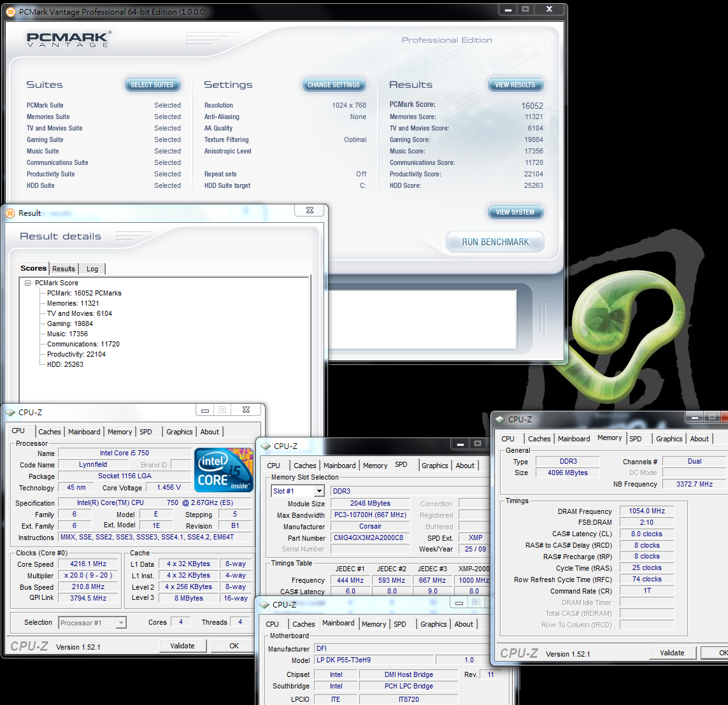Click title icon of CPU-Z SPD window
Screen dimensions: 728x705
(266, 446)
